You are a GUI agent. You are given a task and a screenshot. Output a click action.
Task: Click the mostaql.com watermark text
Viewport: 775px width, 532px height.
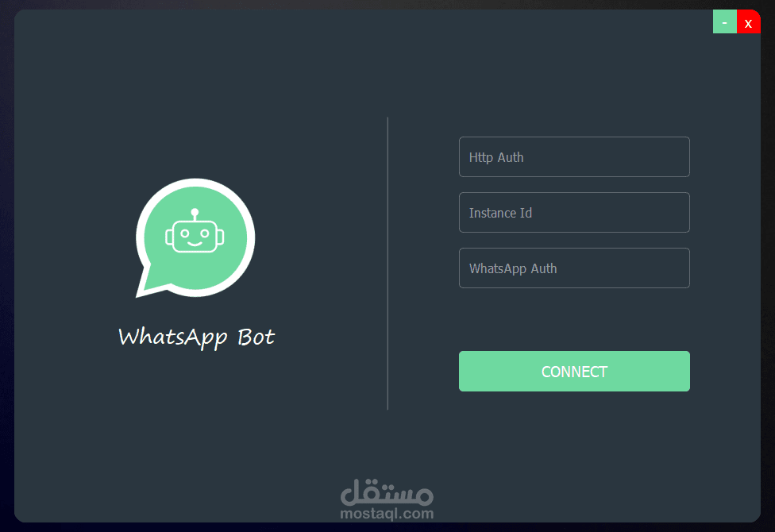click(x=387, y=514)
